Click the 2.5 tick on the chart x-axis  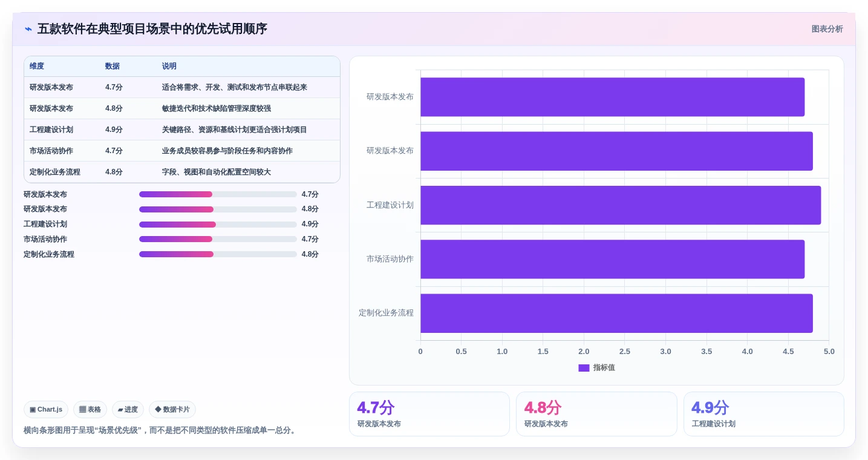click(x=625, y=352)
